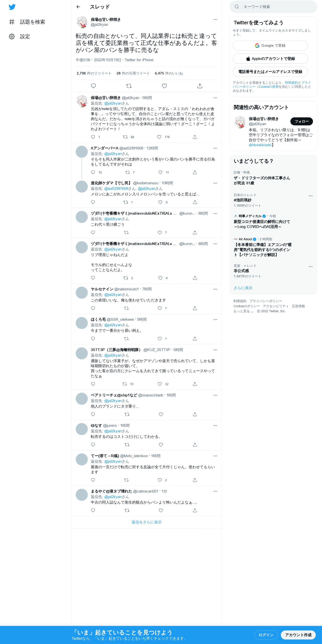Screen dimensions: 322x644
Task: Click the キーワード検索 search field
Action: (x=273, y=7)
